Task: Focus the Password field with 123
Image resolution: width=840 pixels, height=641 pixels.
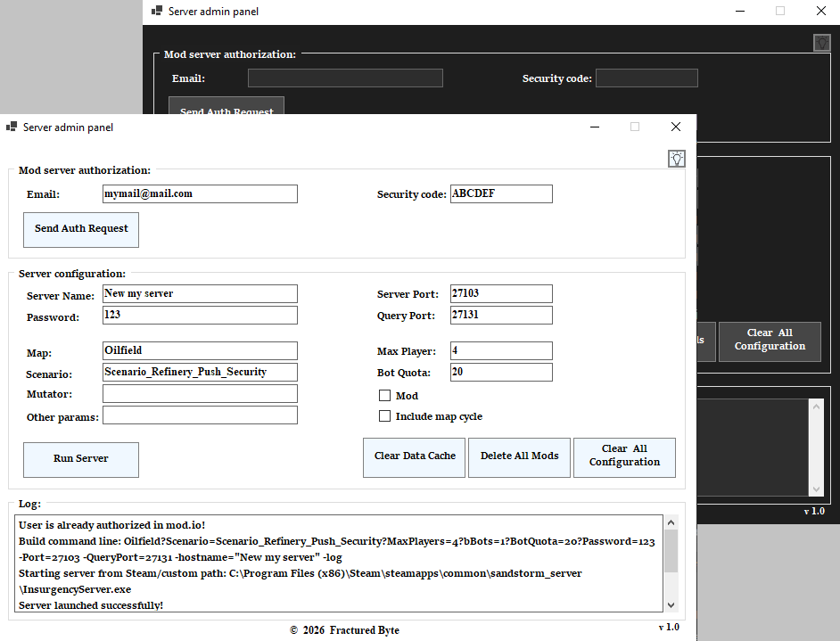Action: (200, 315)
